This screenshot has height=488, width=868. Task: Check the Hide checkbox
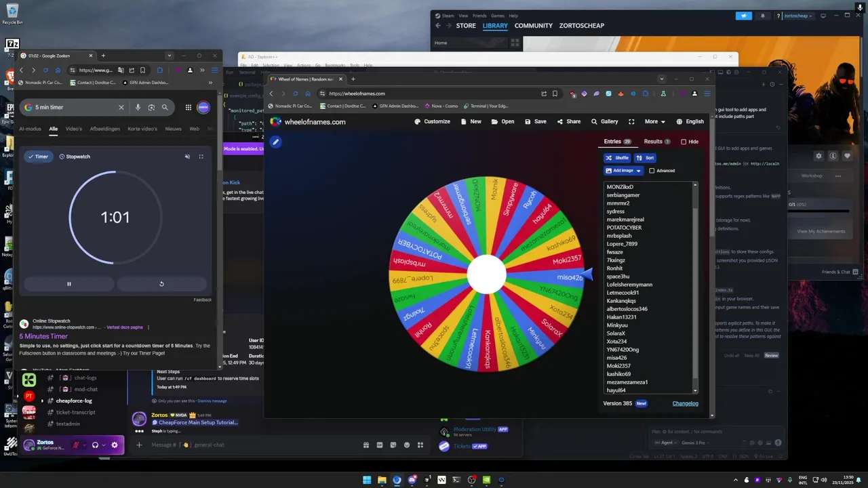pyautogui.click(x=684, y=142)
